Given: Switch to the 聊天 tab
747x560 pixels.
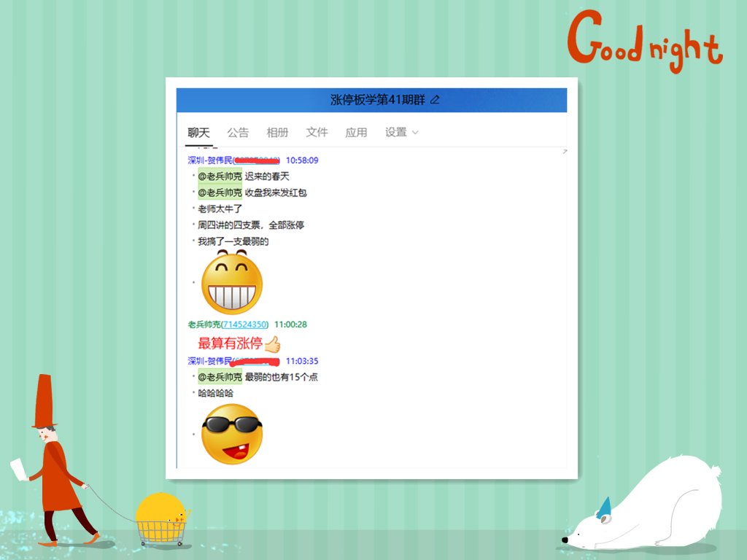Looking at the screenshot, I should (x=198, y=133).
